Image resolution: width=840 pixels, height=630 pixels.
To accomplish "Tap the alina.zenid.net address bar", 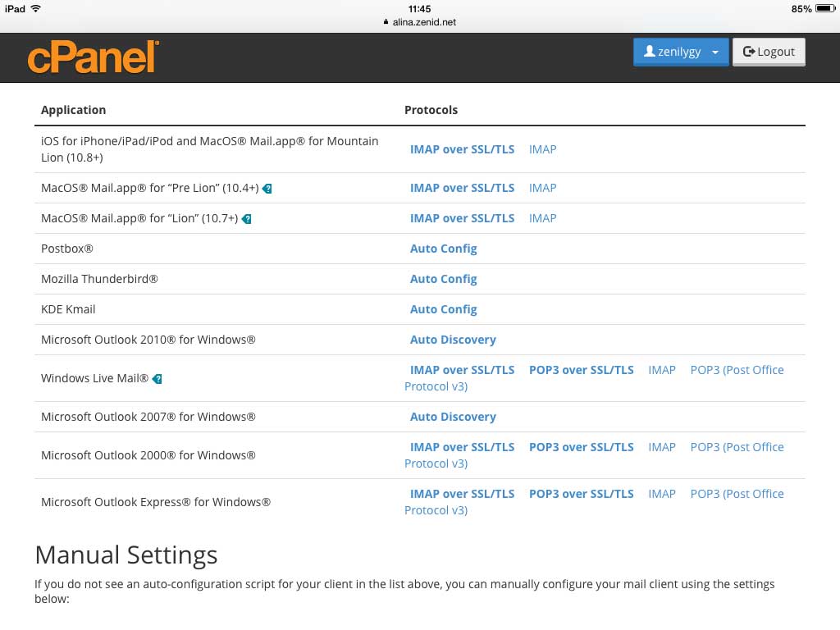I will click(x=419, y=22).
